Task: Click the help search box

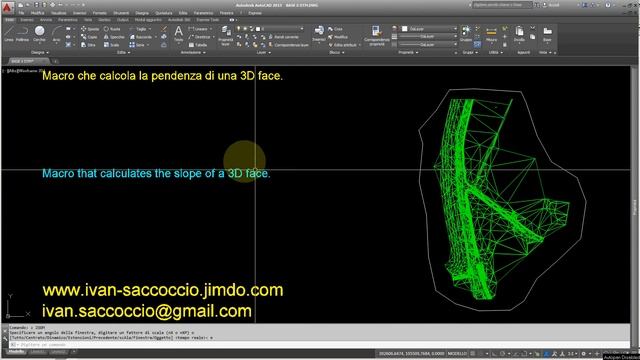Action: click(x=502, y=5)
